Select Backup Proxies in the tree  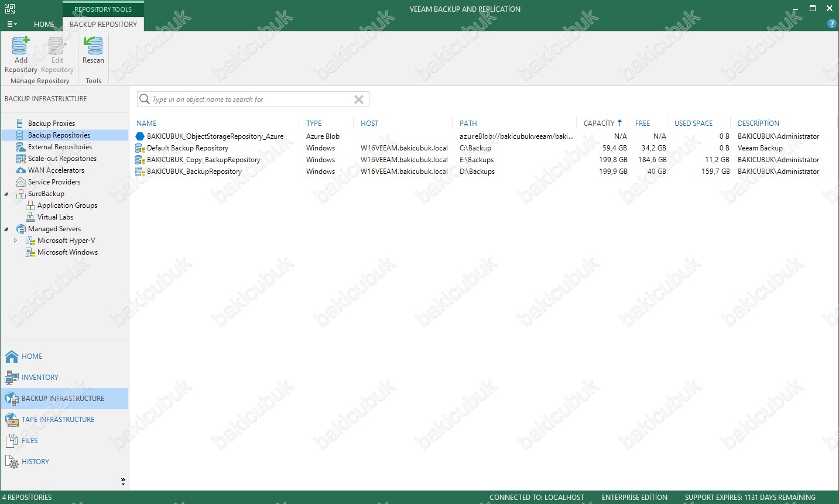click(52, 124)
